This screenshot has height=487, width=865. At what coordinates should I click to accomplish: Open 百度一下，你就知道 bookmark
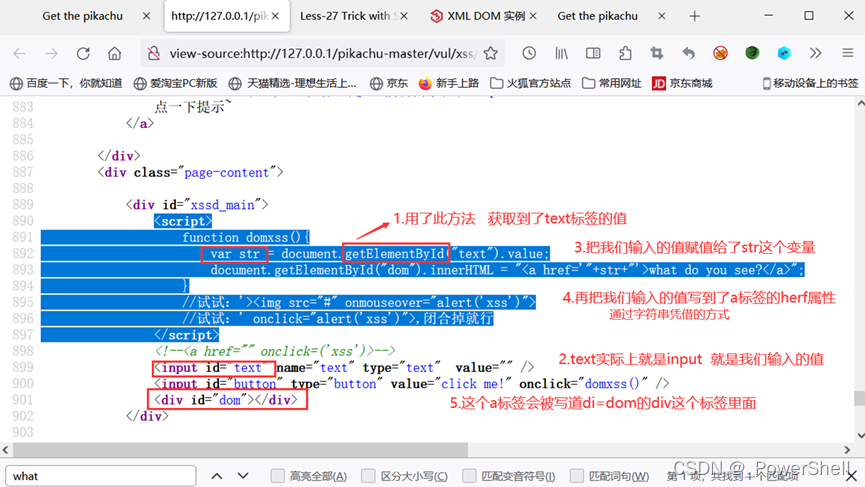[66, 83]
